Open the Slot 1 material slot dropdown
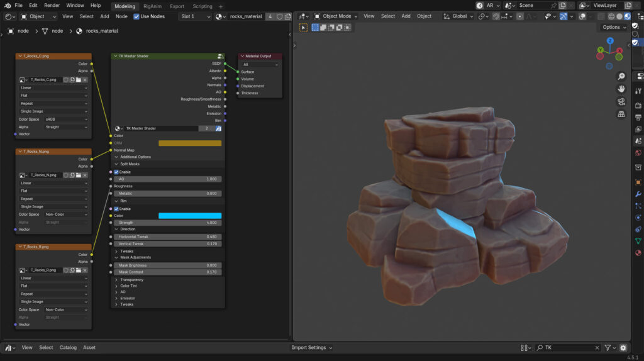This screenshot has width=644, height=361. (x=195, y=16)
